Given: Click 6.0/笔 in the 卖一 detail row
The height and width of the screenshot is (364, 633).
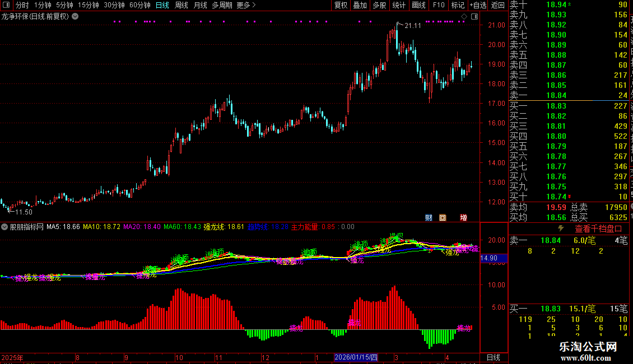Looking at the screenshot, I should (585, 240).
